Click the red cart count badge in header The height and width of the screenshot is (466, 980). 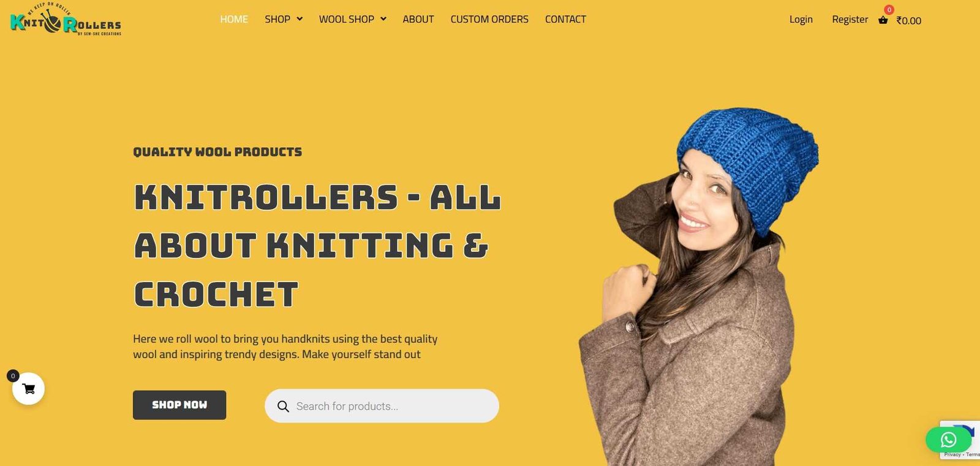click(889, 10)
